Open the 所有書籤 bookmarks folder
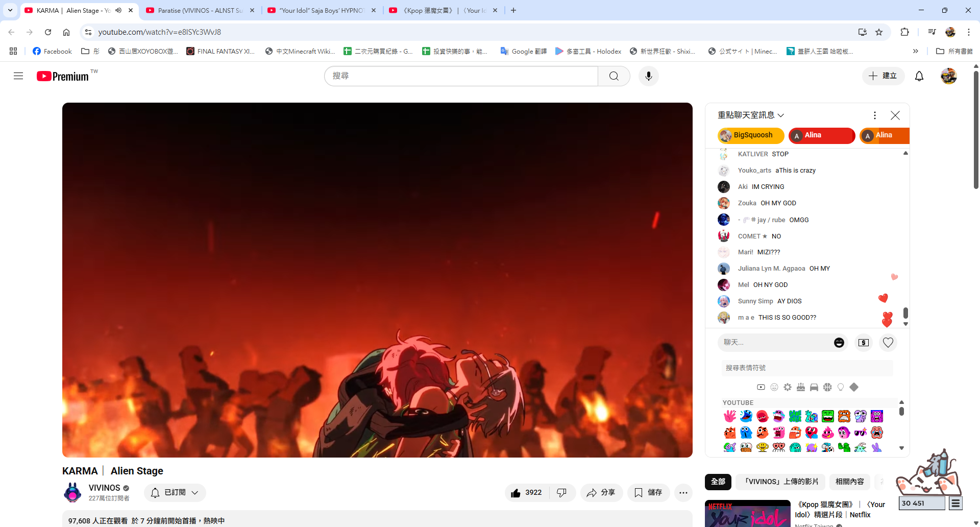This screenshot has width=980, height=527. [x=954, y=51]
